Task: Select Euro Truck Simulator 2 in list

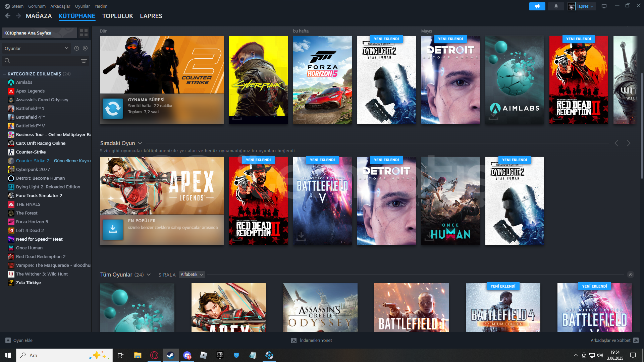Action: click(39, 195)
